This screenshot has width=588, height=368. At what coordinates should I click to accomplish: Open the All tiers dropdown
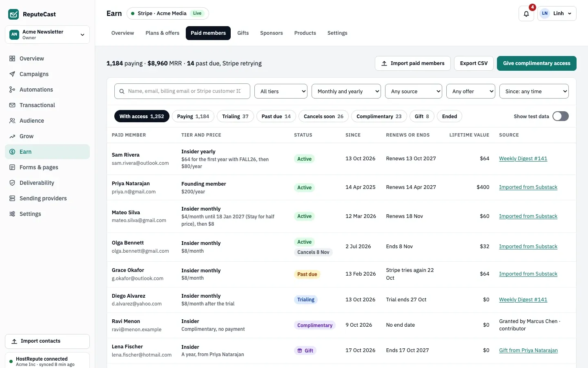[x=281, y=92]
